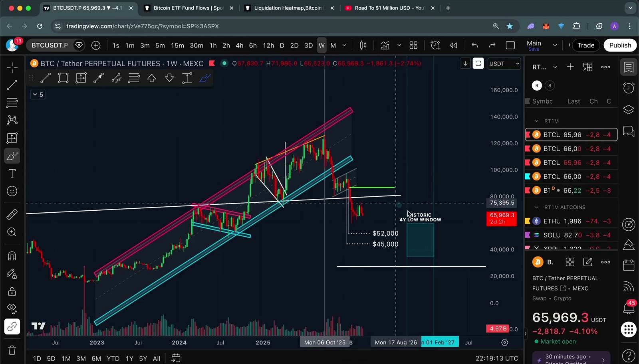639x364 pixels.
Task: Create an alert from top toolbar
Action: tap(435, 45)
